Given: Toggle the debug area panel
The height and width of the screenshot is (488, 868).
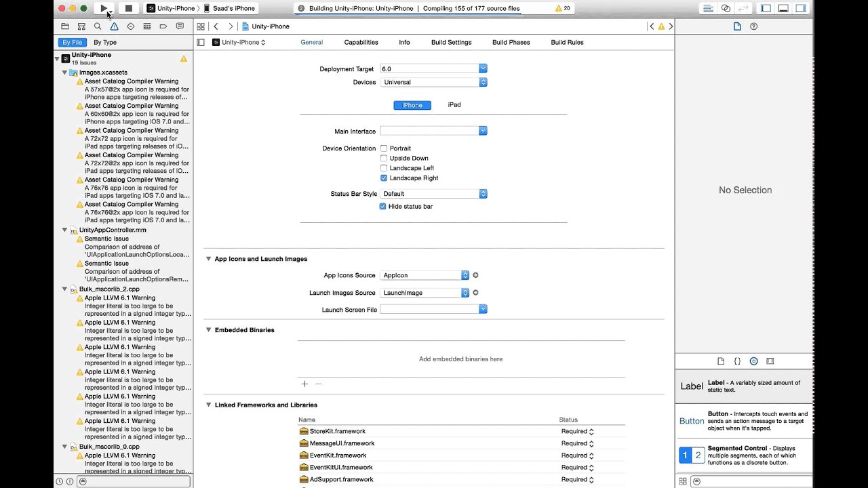Looking at the screenshot, I should [783, 8].
